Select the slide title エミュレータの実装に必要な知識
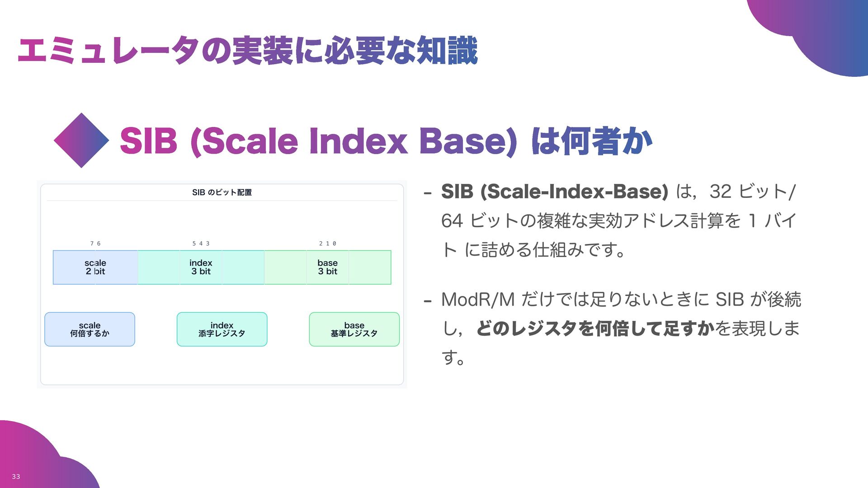Viewport: 868px width, 488px height. click(x=248, y=51)
